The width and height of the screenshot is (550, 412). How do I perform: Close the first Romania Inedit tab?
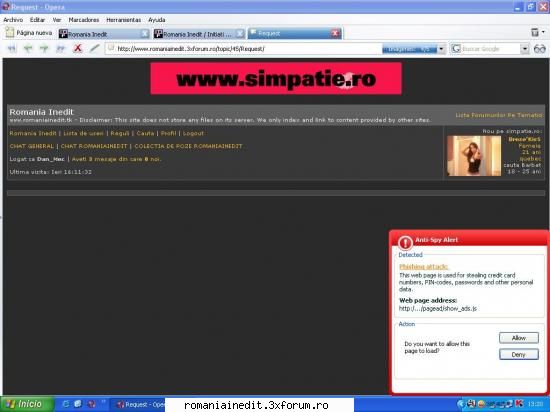pos(145,34)
